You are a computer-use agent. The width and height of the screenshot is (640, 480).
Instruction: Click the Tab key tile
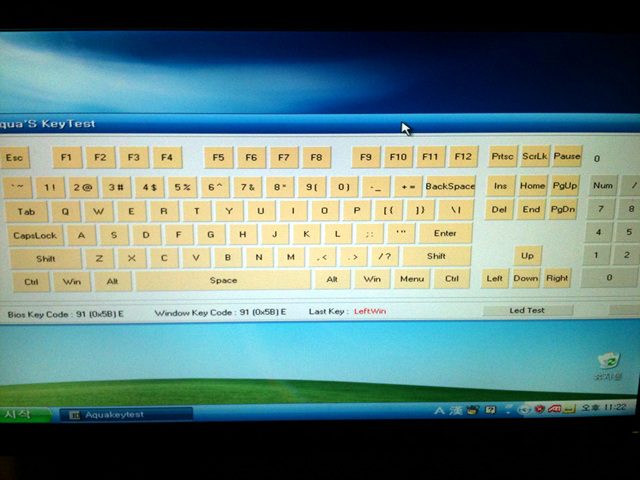26,211
